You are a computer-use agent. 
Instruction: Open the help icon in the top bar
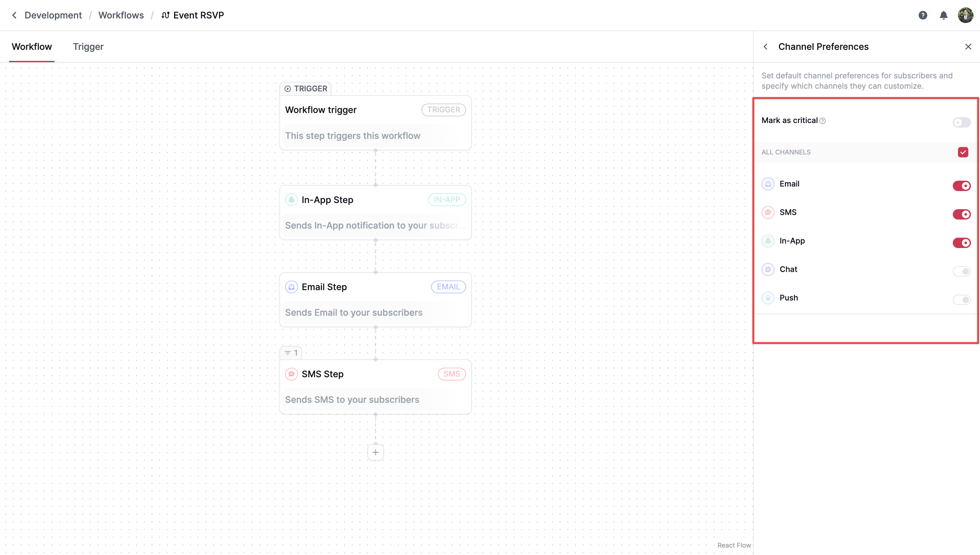923,15
